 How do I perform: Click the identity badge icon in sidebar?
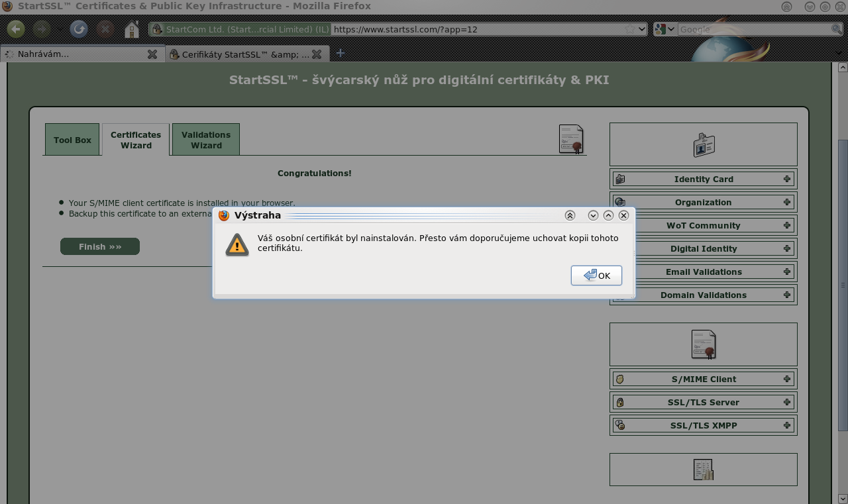[x=704, y=144]
